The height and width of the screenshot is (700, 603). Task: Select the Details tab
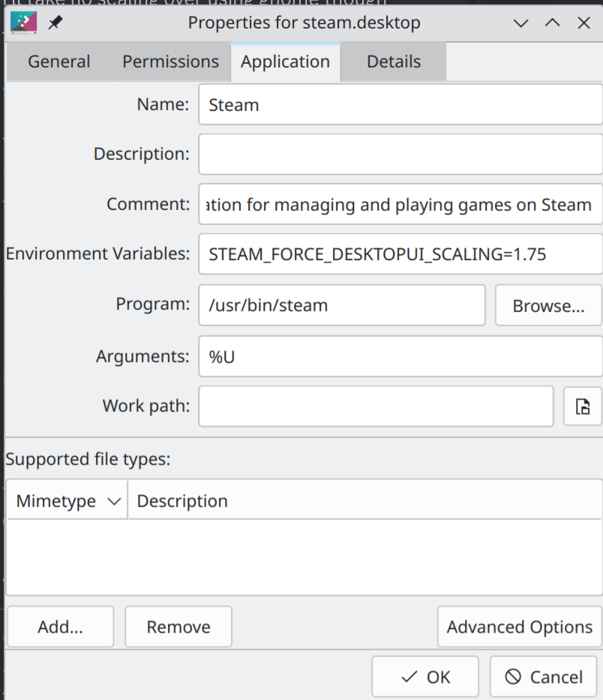tap(394, 62)
